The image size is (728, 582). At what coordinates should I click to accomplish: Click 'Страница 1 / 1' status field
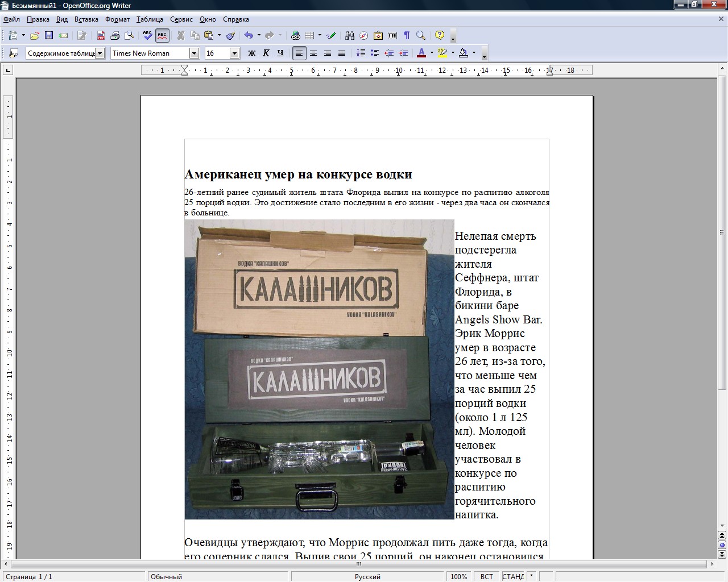pyautogui.click(x=74, y=576)
